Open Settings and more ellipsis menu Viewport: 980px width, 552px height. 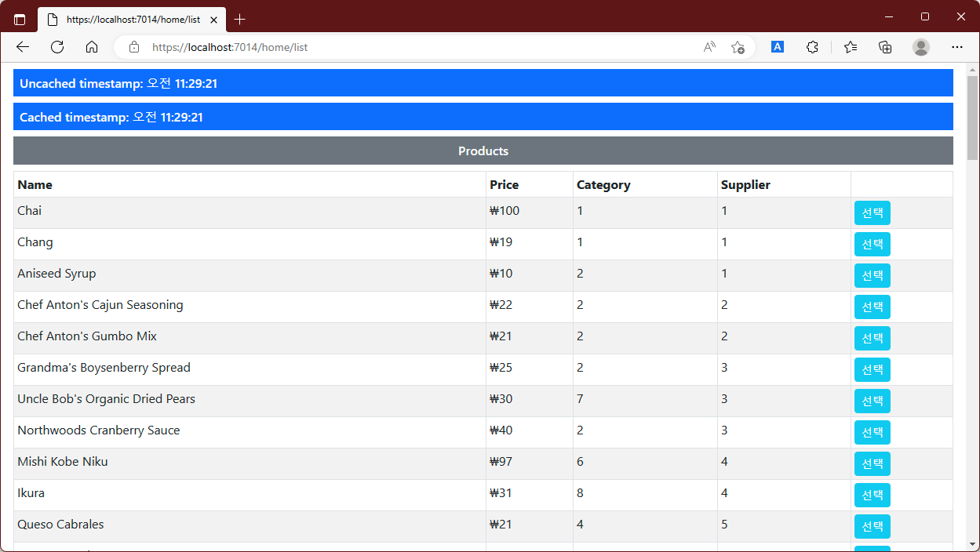[x=956, y=47]
